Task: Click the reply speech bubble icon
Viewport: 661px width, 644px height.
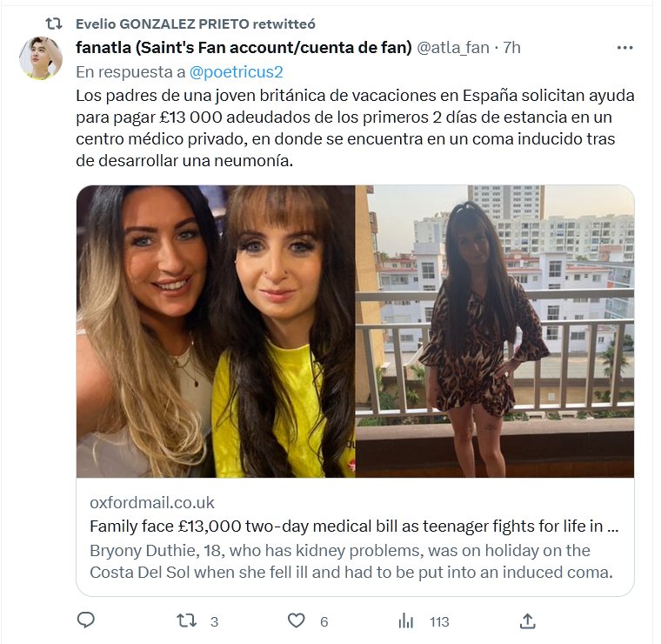Action: tap(86, 621)
